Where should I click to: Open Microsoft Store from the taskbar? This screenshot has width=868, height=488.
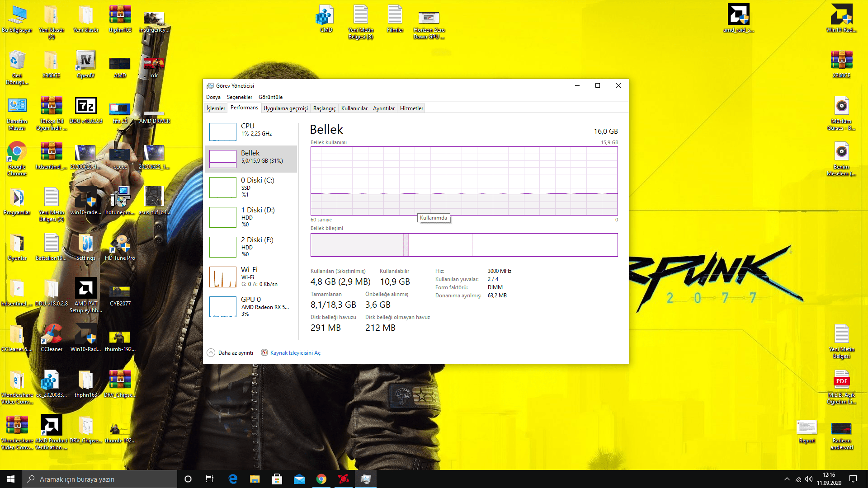[277, 479]
